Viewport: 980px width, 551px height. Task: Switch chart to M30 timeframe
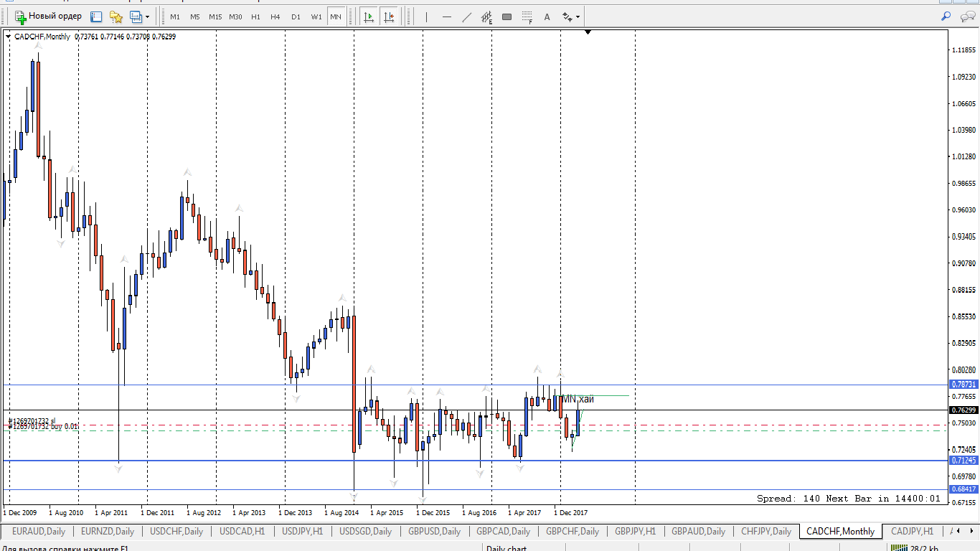pyautogui.click(x=235, y=17)
